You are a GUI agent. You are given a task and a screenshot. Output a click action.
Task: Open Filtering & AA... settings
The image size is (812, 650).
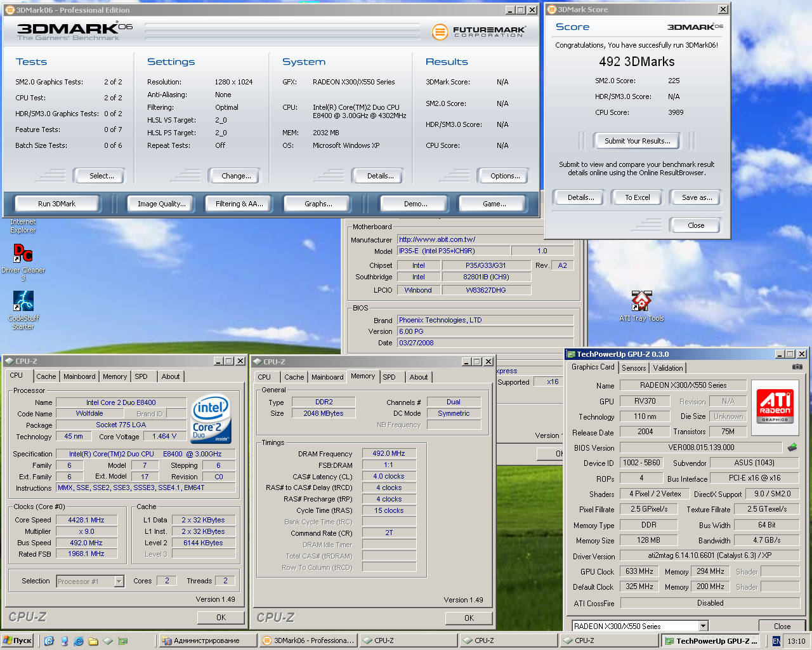[239, 204]
